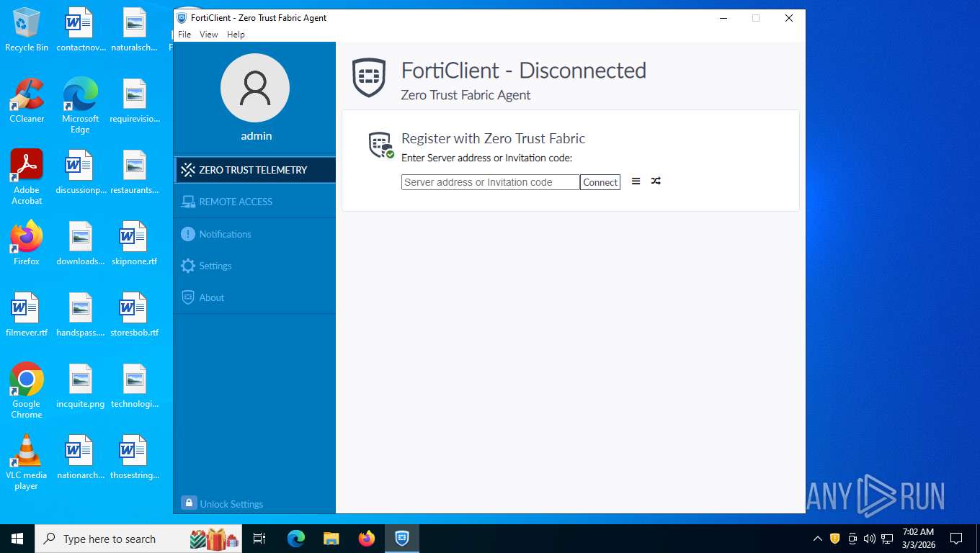The width and height of the screenshot is (980, 553).
Task: Open the Notifications section
Action: pyautogui.click(x=254, y=234)
